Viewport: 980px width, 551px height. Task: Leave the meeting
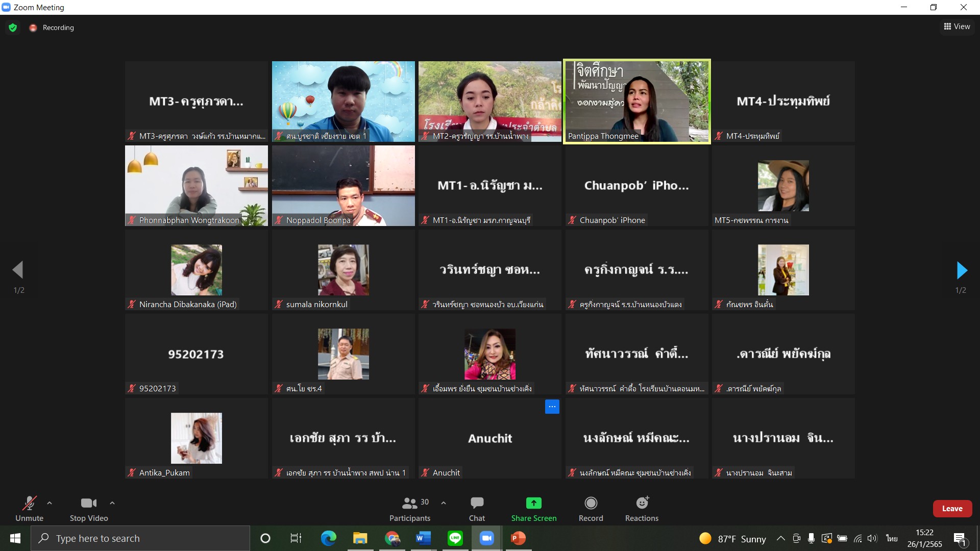point(952,509)
